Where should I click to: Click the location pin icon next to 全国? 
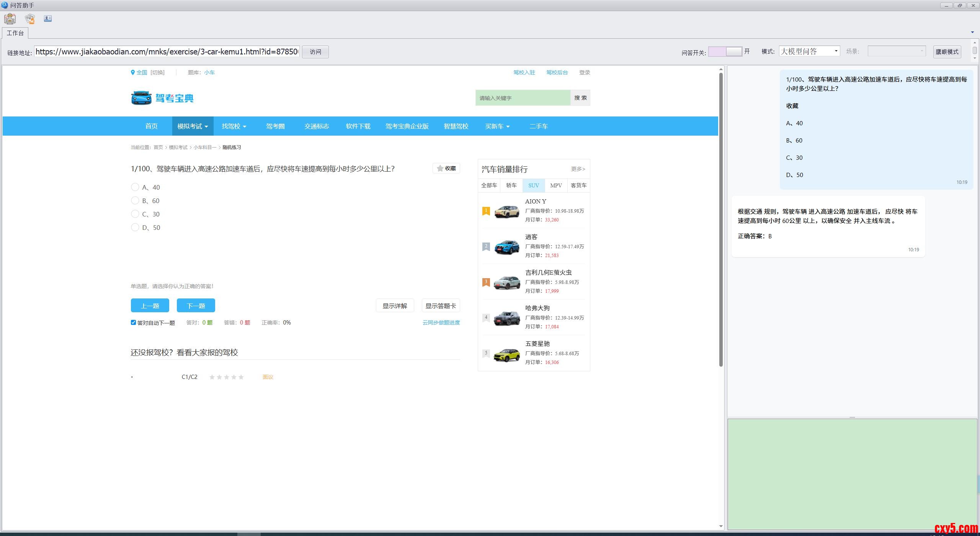(133, 72)
